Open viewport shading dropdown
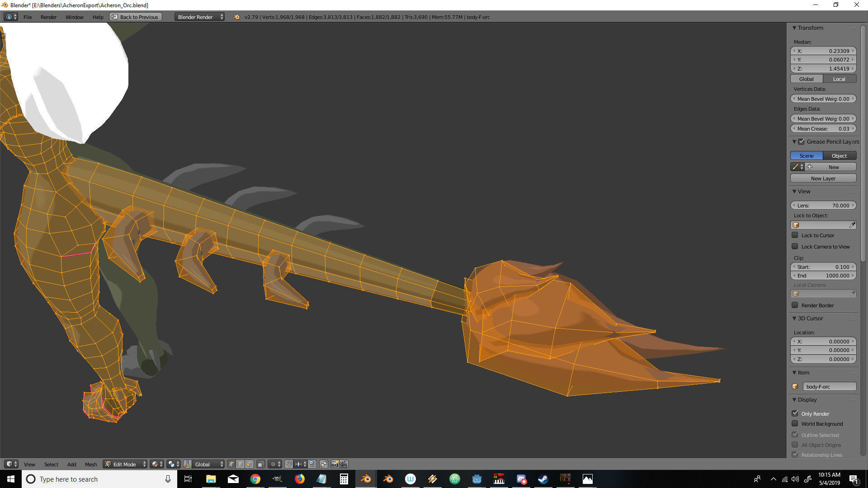Image resolution: width=868 pixels, height=488 pixels. click(x=157, y=464)
